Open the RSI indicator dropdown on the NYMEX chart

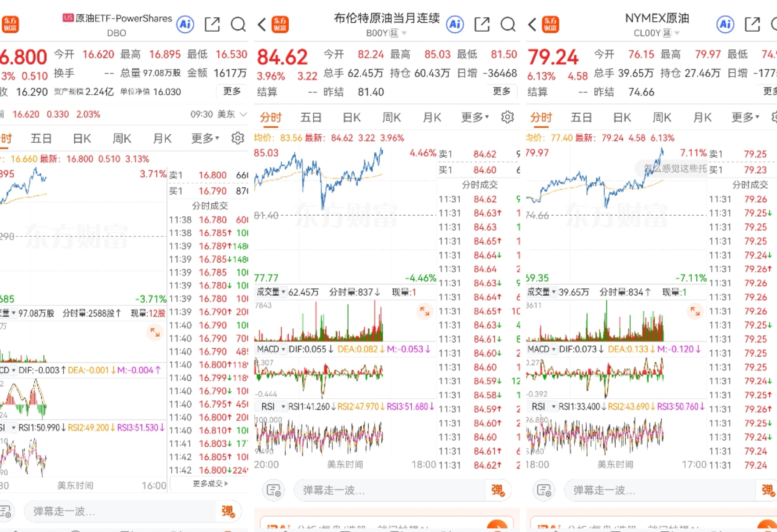pyautogui.click(x=543, y=406)
